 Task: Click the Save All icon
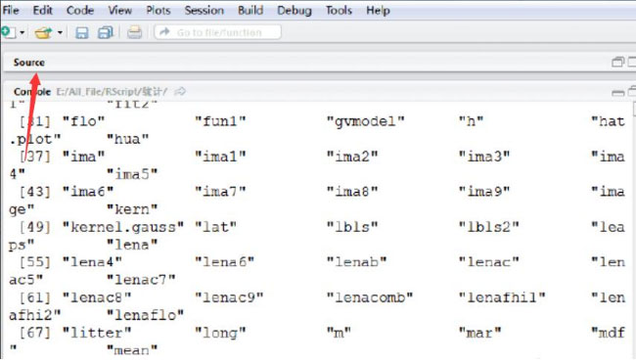click(x=106, y=32)
